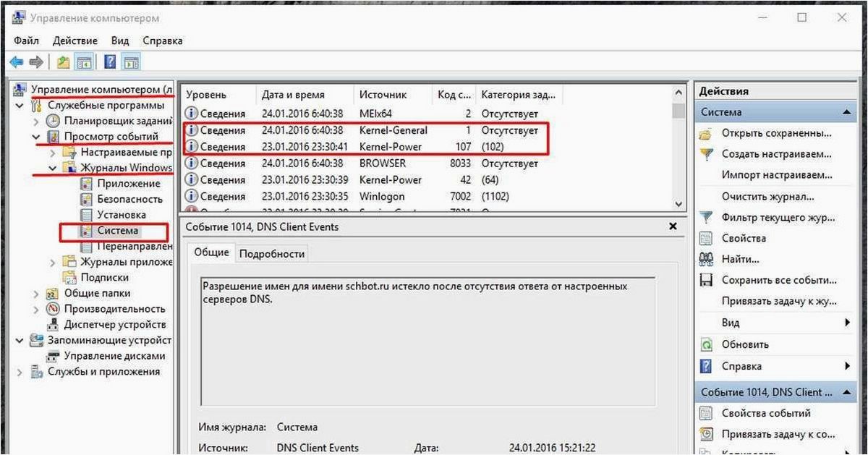Screen dimensions: 868x455
Task: Collapse Запоминающие устройства node
Action: [x=20, y=340]
